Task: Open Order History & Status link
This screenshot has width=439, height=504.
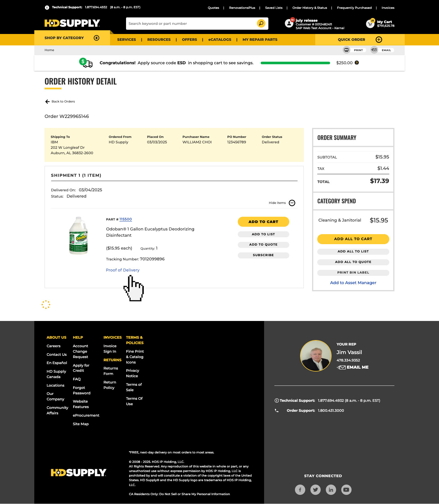Action: click(x=310, y=8)
